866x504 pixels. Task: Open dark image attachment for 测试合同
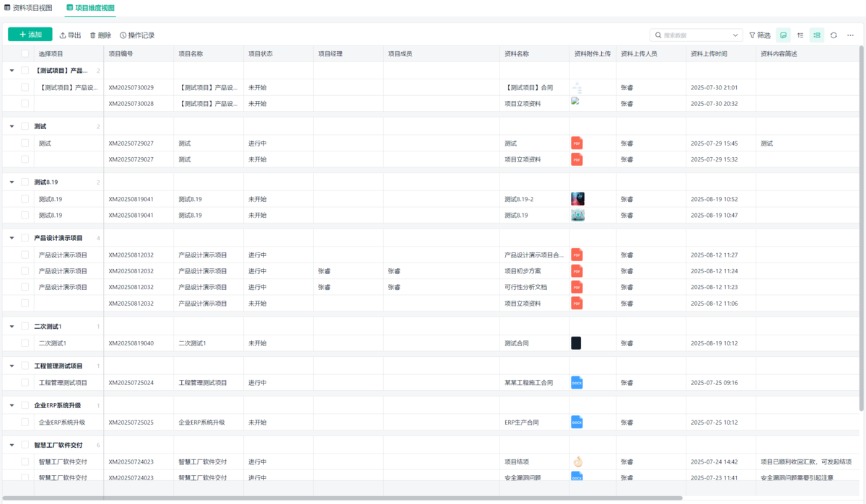pos(576,343)
